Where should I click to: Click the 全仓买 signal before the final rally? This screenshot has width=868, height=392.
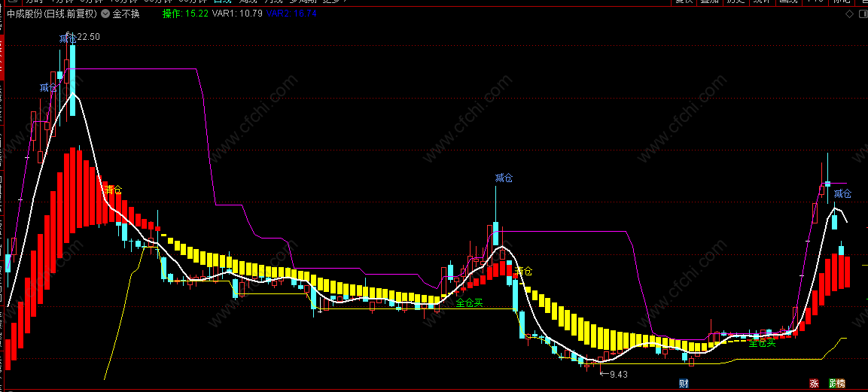coord(763,343)
